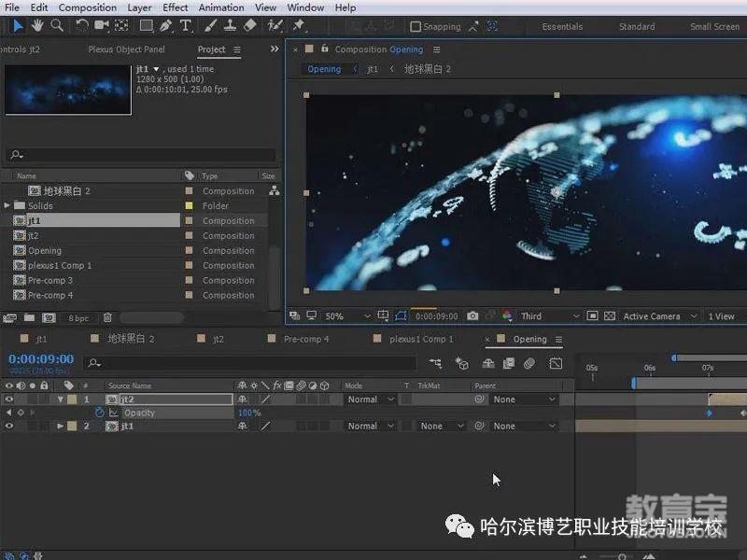Image resolution: width=747 pixels, height=560 pixels.
Task: Toggle hide shy layers in timeline
Action: [488, 363]
